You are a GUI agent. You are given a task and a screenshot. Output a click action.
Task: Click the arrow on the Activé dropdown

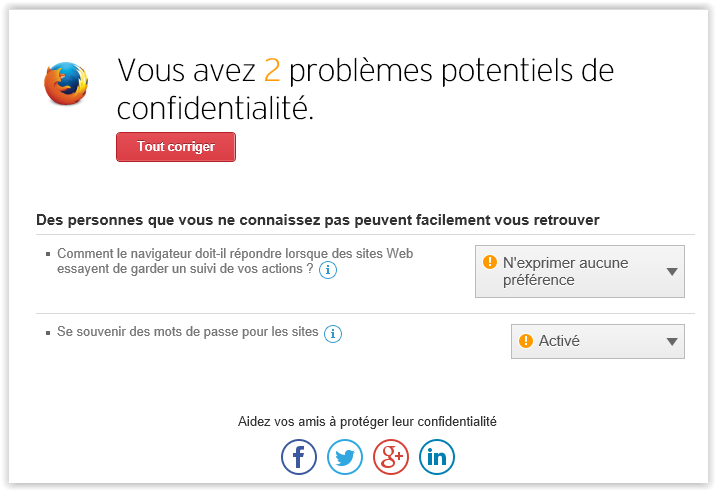[672, 342]
